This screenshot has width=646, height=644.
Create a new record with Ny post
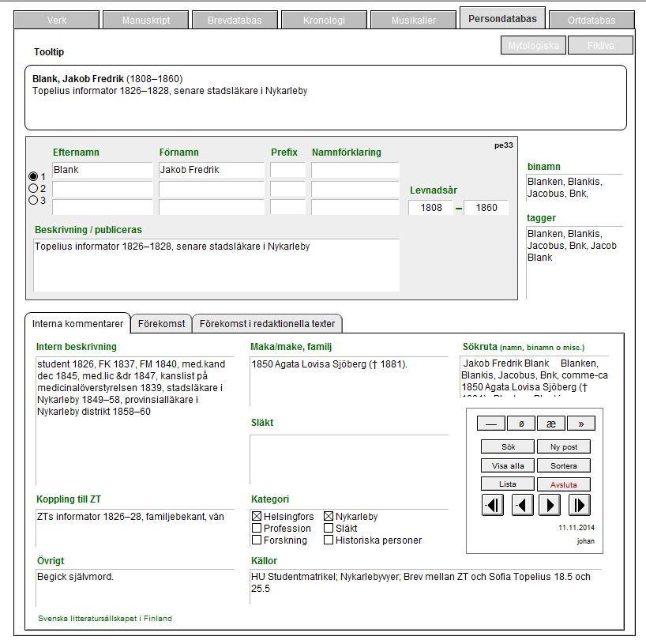pyautogui.click(x=564, y=447)
